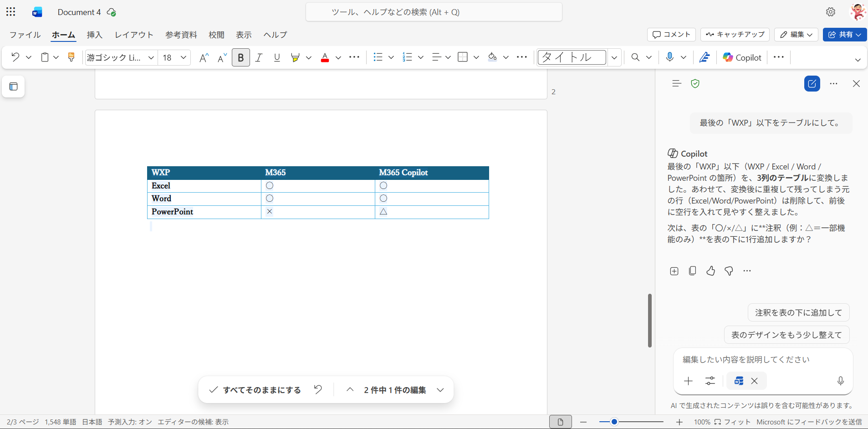Click the Editor pen icon in the ribbon
This screenshot has height=429, width=868.
[705, 57]
